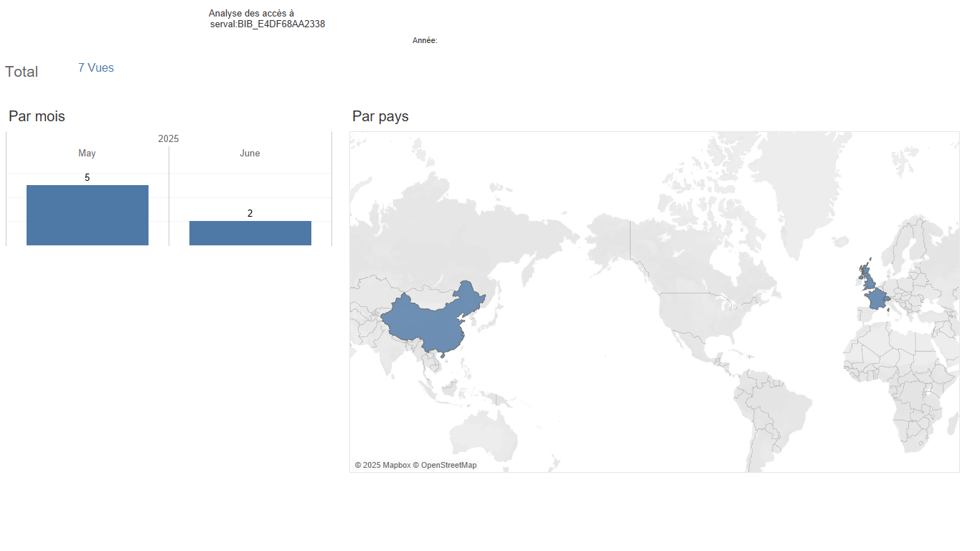Click the '2025' year header
Image resolution: width=980 pixels, height=551 pixels.
169,139
